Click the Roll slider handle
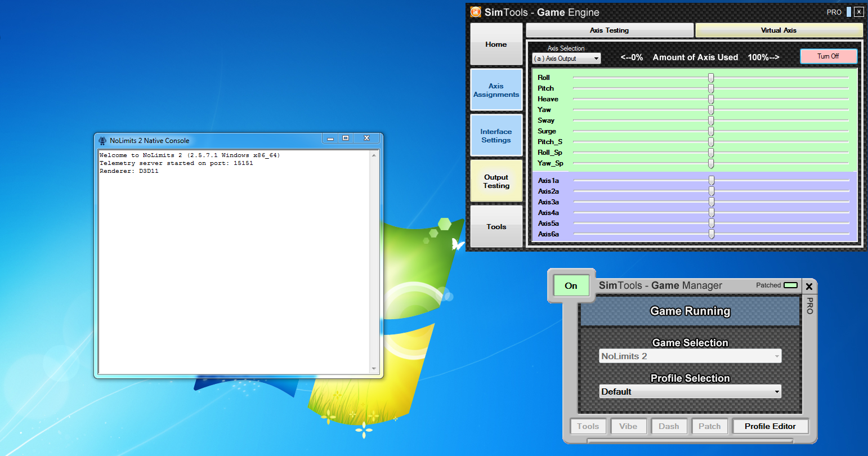 pyautogui.click(x=711, y=78)
